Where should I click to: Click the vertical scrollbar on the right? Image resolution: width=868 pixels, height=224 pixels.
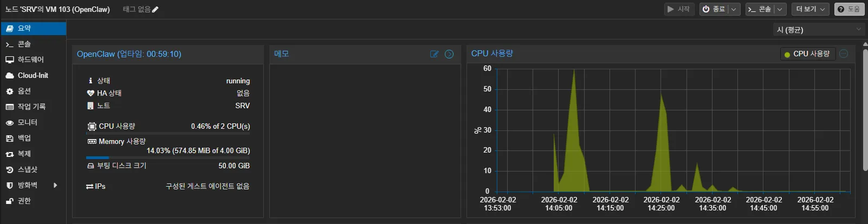865,111
